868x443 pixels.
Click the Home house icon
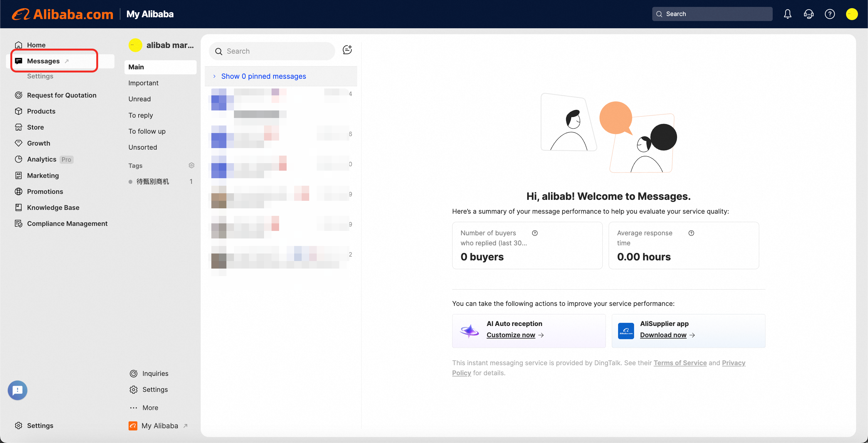point(19,45)
